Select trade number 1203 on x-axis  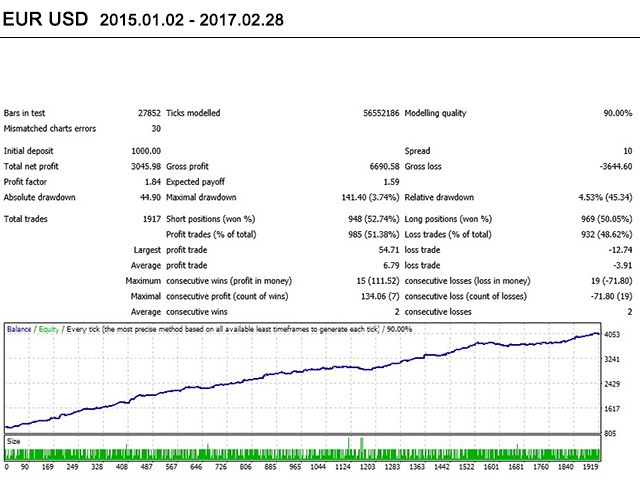(x=367, y=467)
